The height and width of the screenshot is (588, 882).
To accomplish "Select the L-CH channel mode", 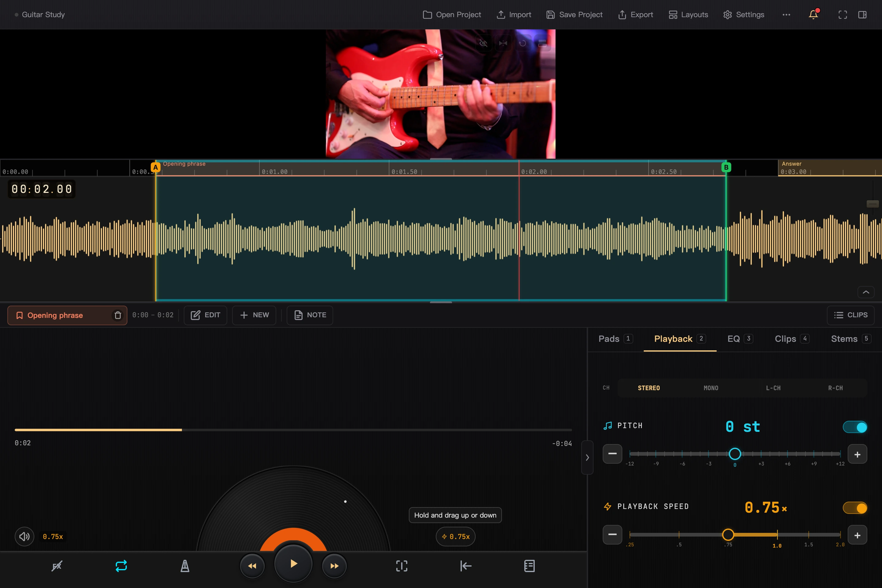I will click(773, 388).
